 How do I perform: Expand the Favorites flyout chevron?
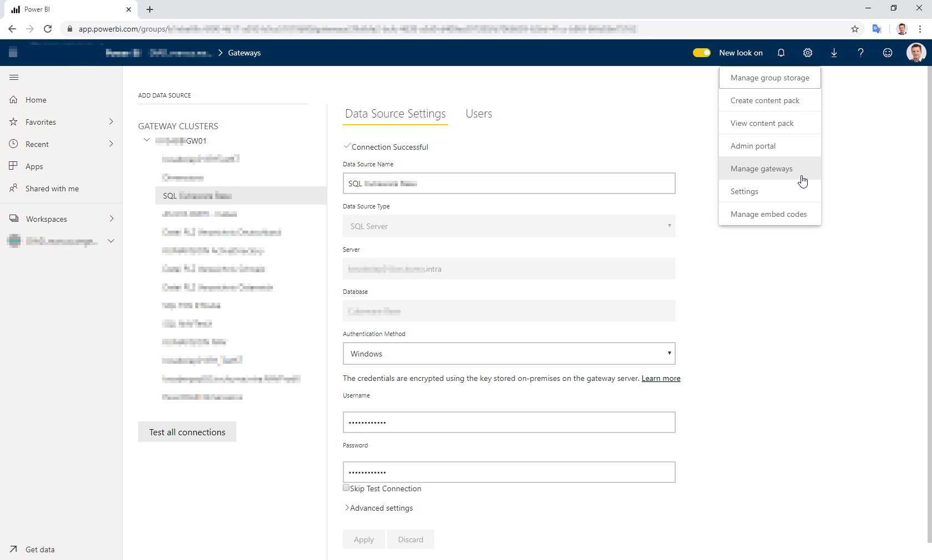click(x=111, y=121)
